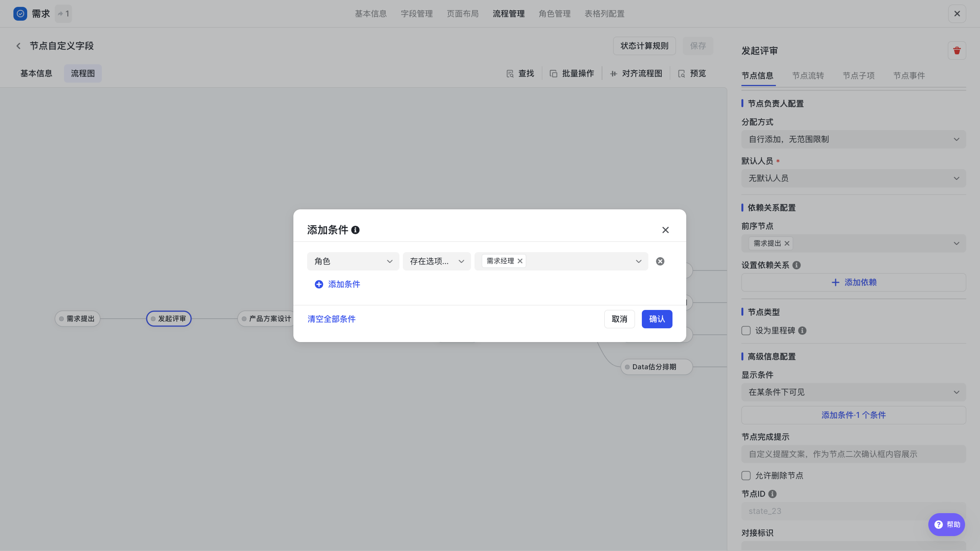Open the 显示条件 dropdown

coord(853,392)
